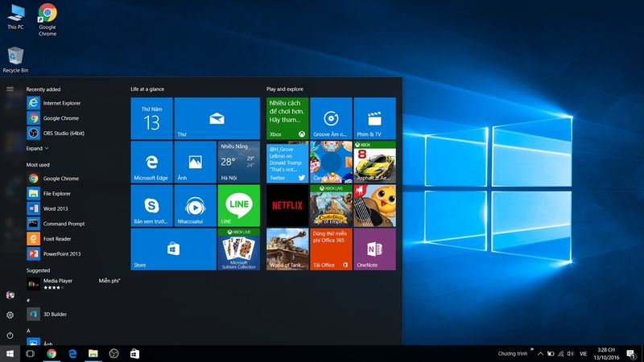The image size is (644, 362).
Task: Open the Nhaccuatui tile
Action: [195, 206]
